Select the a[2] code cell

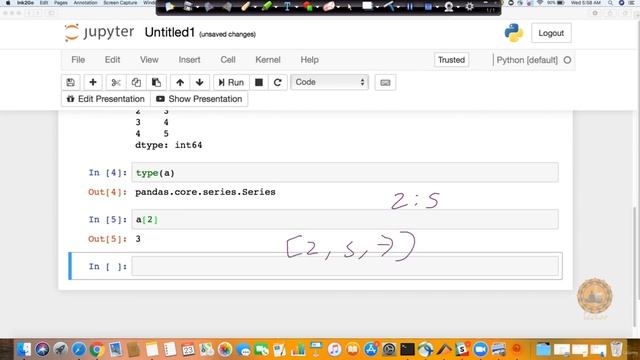(345, 220)
